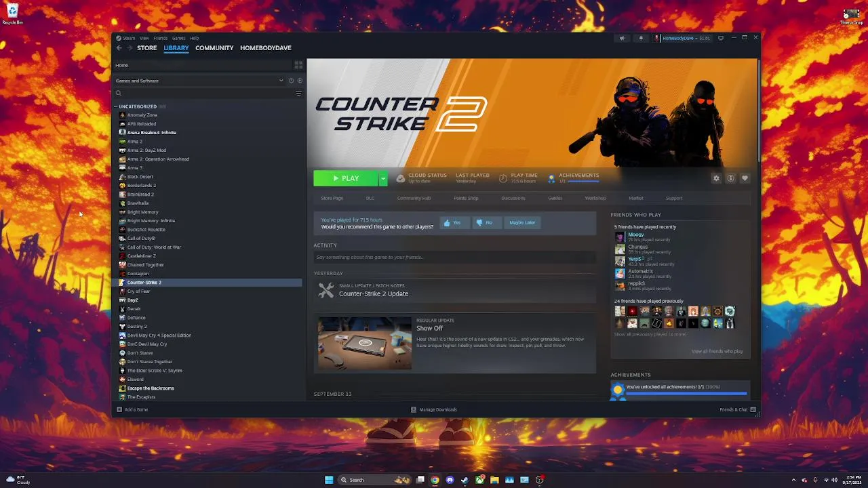
Task: Click achievements progress bar in header
Action: click(x=583, y=182)
